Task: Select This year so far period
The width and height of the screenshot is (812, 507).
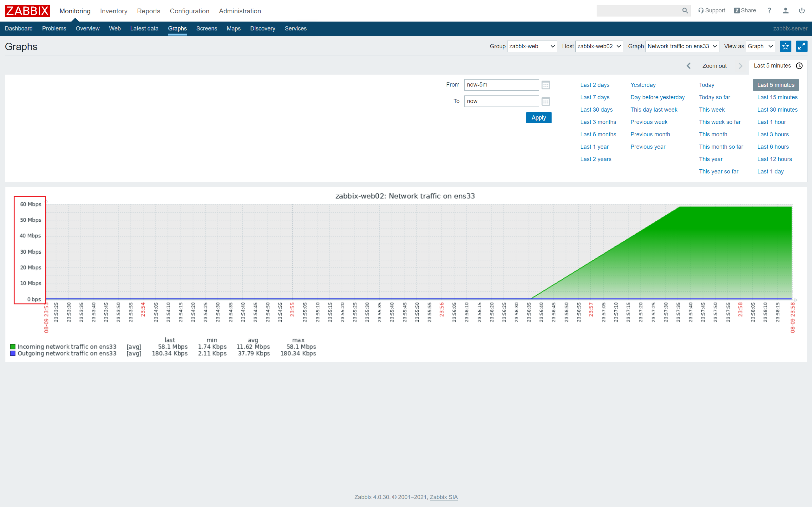Action: [718, 172]
